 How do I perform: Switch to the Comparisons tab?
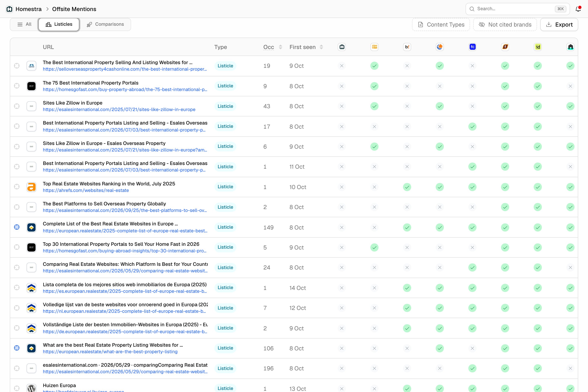tap(105, 24)
